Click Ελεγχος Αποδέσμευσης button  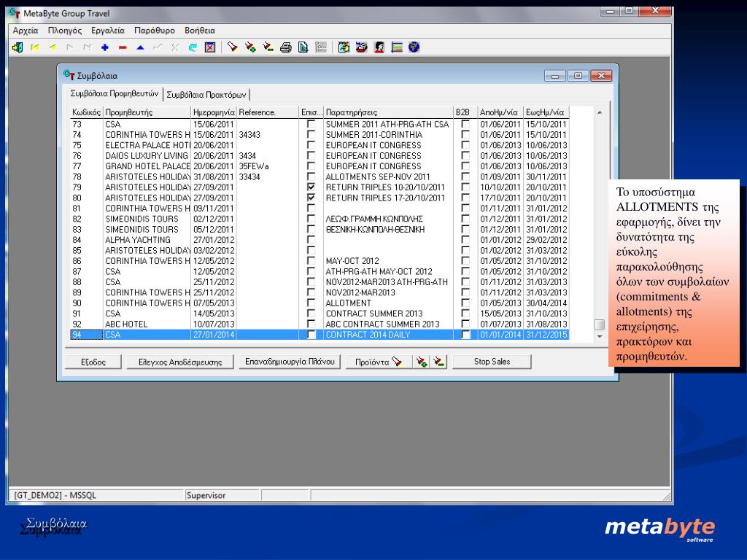pos(180,362)
